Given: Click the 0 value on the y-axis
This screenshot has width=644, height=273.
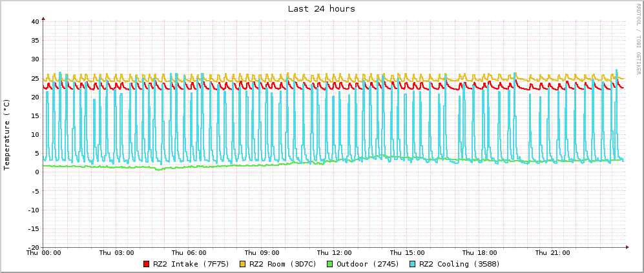Looking at the screenshot, I should click(37, 172).
